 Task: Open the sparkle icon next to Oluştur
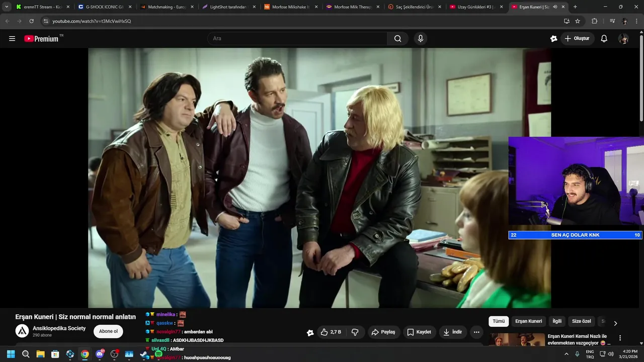point(553,39)
